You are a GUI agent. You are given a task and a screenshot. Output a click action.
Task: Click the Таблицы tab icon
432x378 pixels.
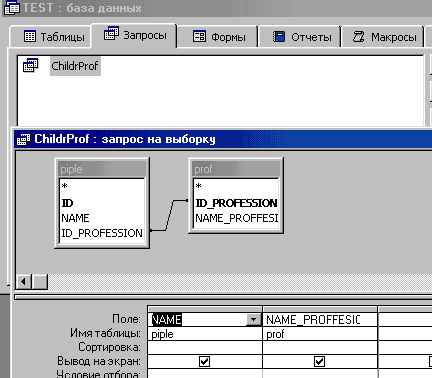coord(30,36)
